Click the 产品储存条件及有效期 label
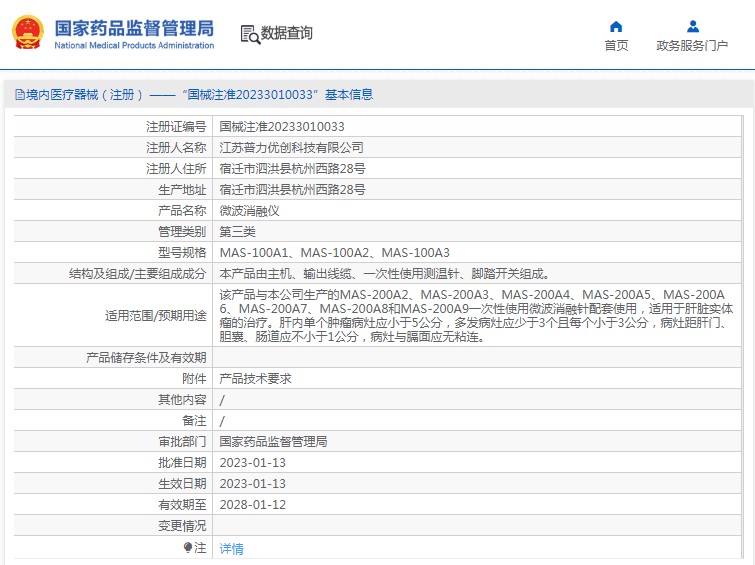 coord(146,357)
